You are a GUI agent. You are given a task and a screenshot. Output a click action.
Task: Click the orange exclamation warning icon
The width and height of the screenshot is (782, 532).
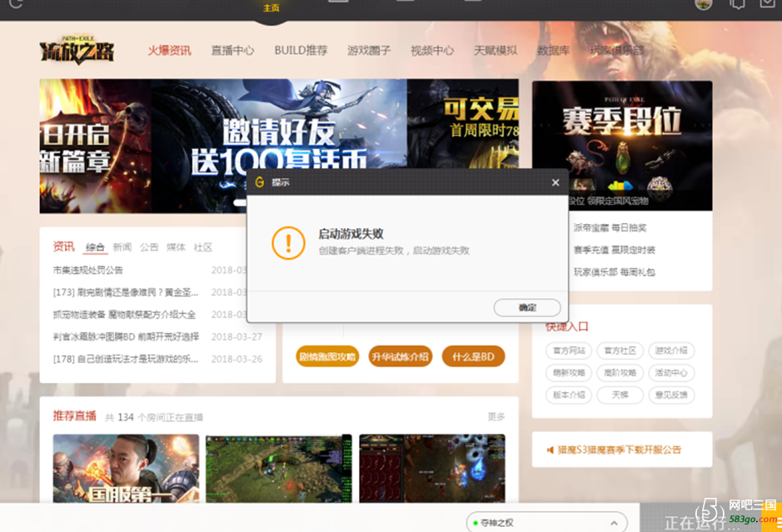point(288,243)
